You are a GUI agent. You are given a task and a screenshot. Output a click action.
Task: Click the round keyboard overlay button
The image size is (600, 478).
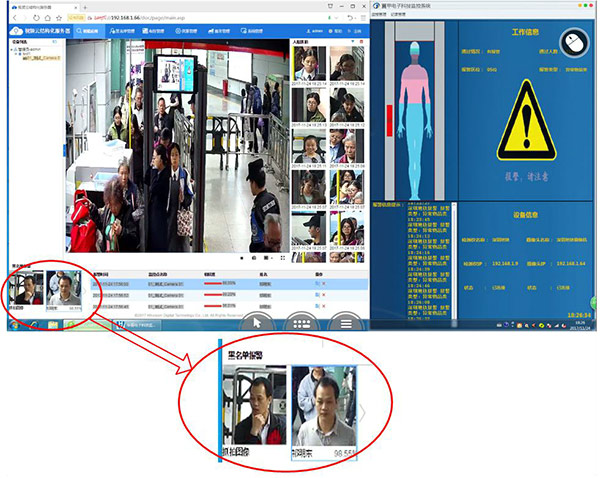(x=302, y=321)
